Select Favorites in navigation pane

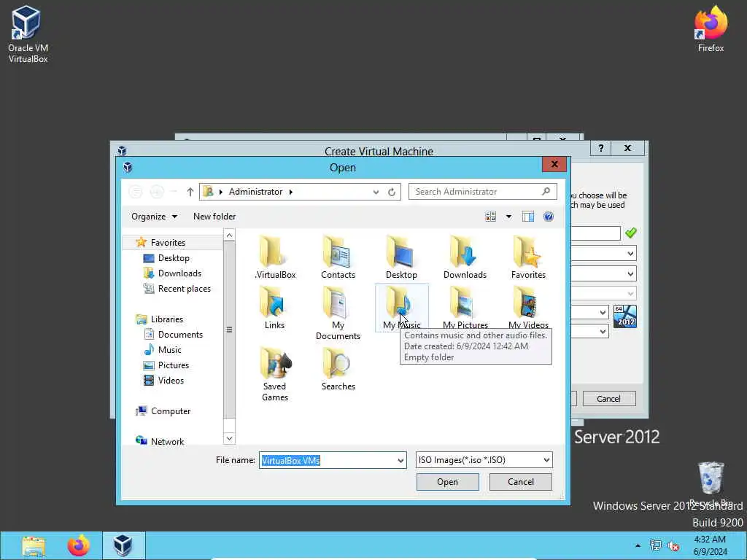click(168, 242)
